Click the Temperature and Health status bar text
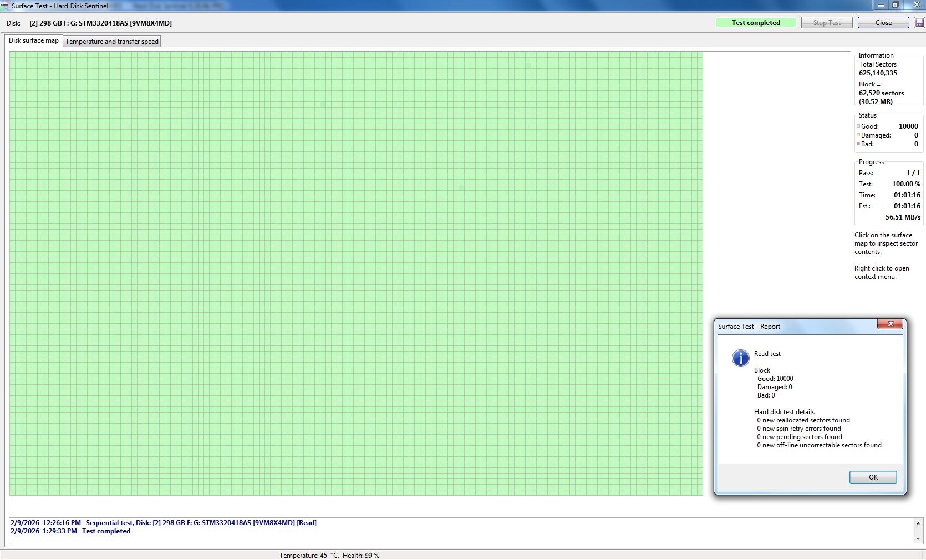The height and width of the screenshot is (560, 926). pos(329,555)
